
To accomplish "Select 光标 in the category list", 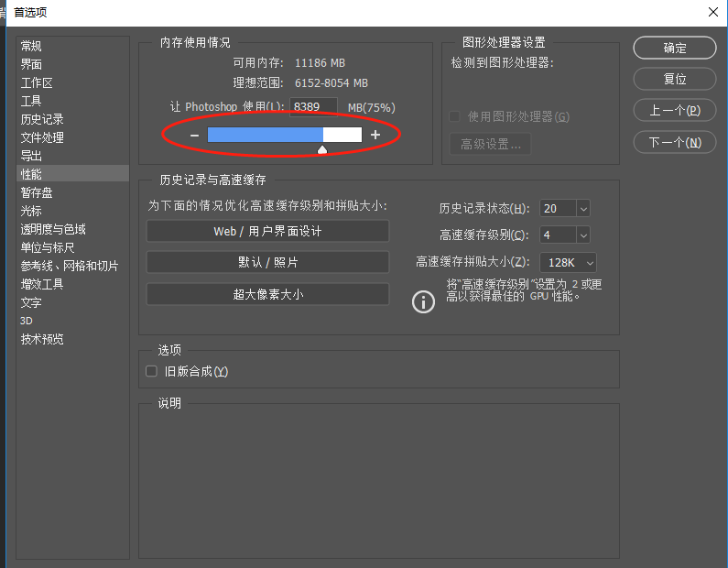I will pos(72,211).
